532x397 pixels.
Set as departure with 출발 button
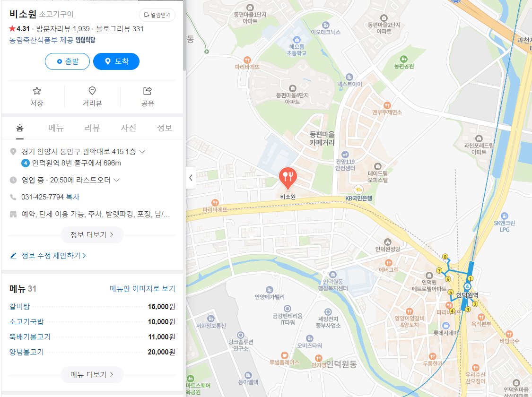click(67, 61)
